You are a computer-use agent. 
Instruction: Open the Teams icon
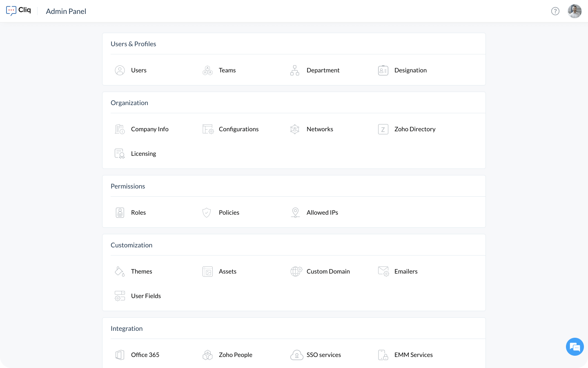[207, 70]
